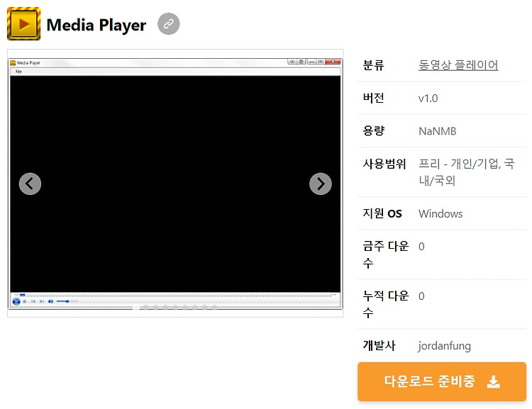
Task: Click the 누적 다운수 label
Action: coord(386,304)
